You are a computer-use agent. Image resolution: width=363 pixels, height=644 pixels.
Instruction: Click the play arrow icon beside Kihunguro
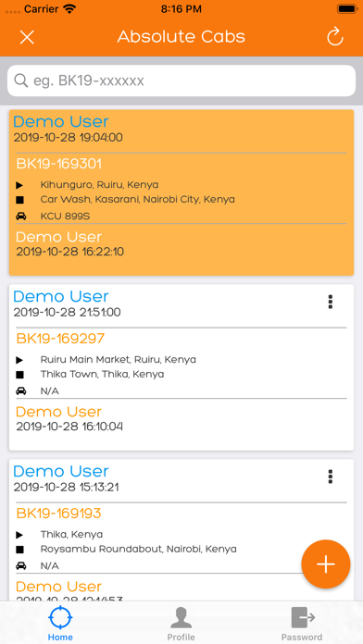click(19, 186)
